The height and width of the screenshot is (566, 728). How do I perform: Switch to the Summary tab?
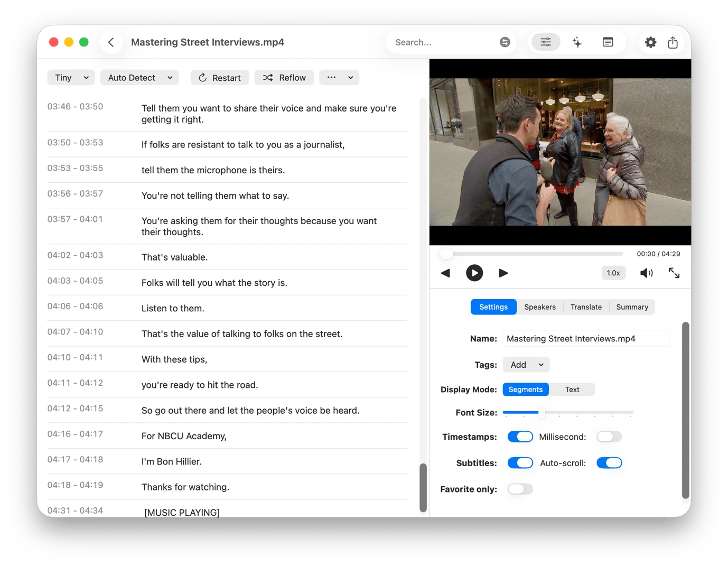632,307
